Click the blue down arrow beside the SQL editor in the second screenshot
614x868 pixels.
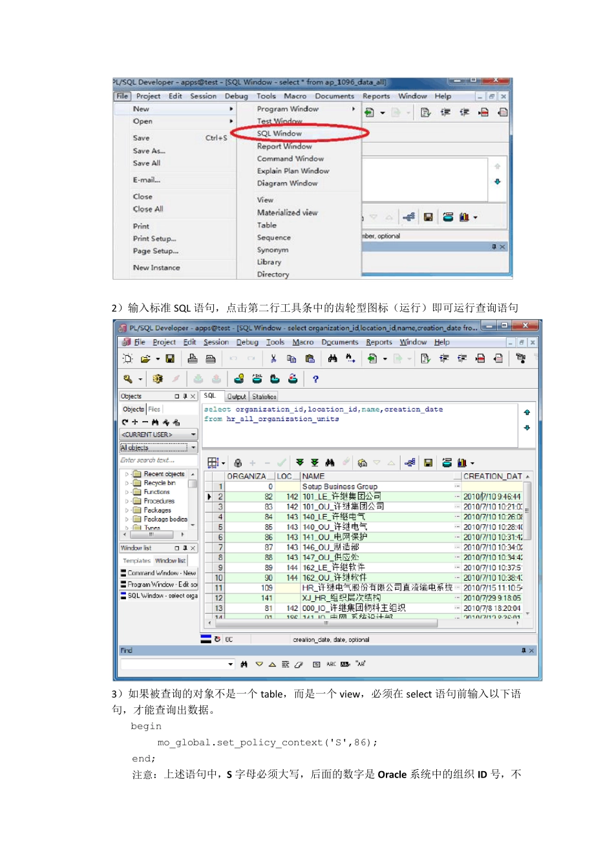(x=527, y=428)
